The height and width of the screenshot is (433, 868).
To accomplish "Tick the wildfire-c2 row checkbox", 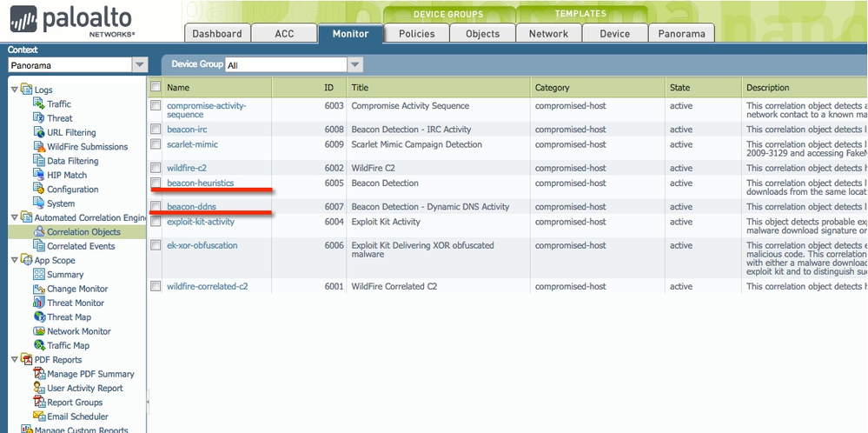I will tap(156, 168).
